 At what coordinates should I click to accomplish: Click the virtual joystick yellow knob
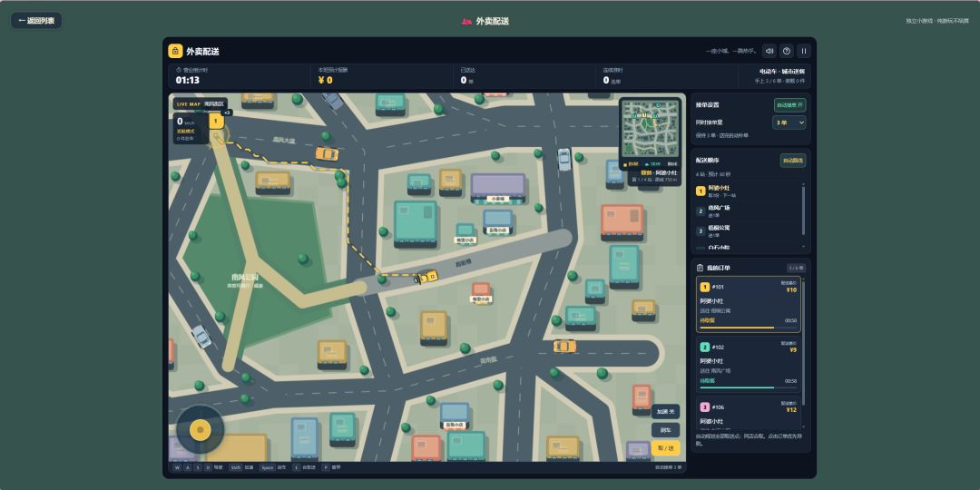[200, 430]
